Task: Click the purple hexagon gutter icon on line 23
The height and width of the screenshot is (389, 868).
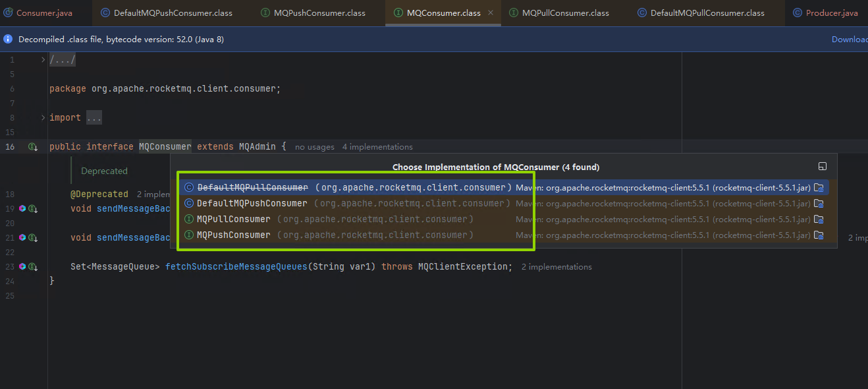Action: [x=22, y=266]
